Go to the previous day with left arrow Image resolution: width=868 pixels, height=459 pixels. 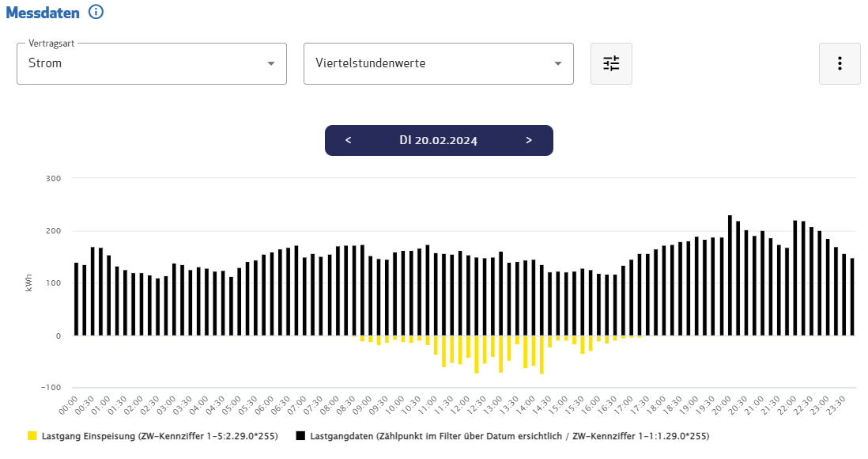(x=349, y=140)
